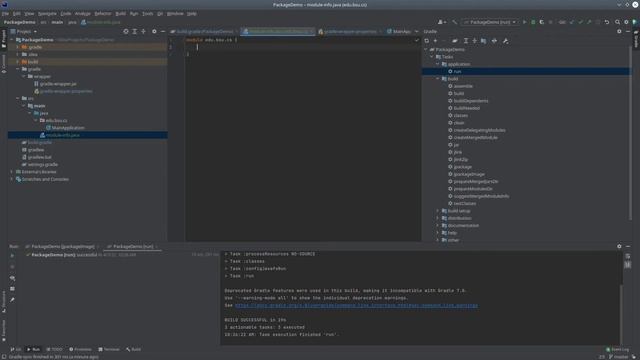
Task: Click the build hammer icon in toolbar
Action: coord(455,22)
